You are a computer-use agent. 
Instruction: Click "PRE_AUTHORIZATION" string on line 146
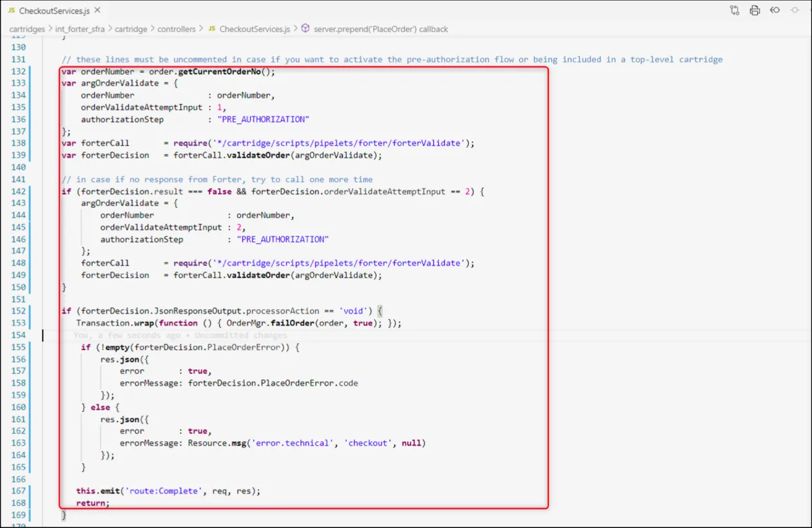(x=282, y=239)
